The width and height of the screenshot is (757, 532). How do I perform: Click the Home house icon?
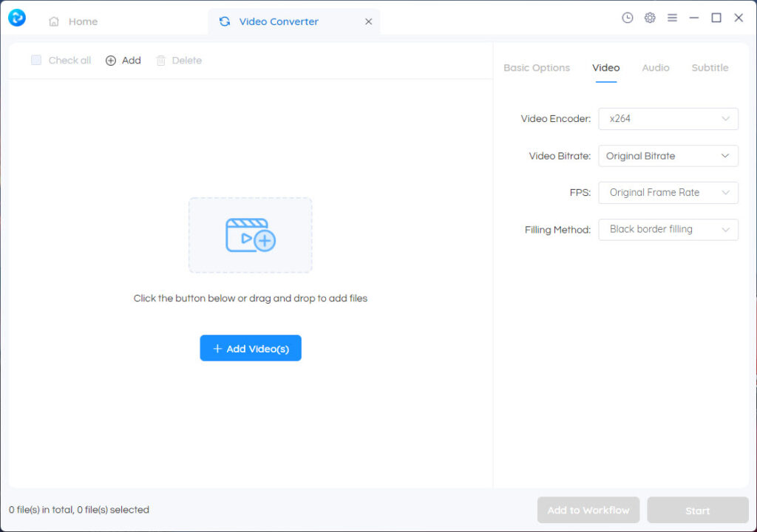[x=54, y=21]
